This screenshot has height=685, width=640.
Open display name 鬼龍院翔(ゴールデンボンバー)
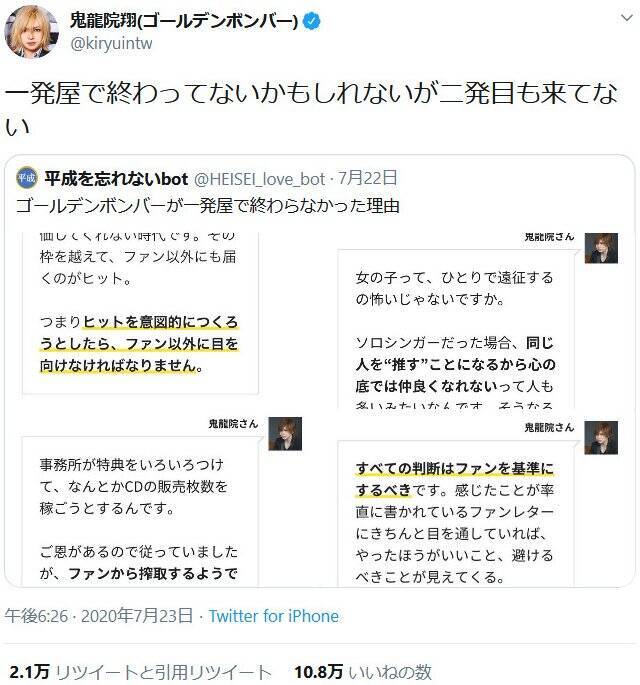(x=184, y=21)
